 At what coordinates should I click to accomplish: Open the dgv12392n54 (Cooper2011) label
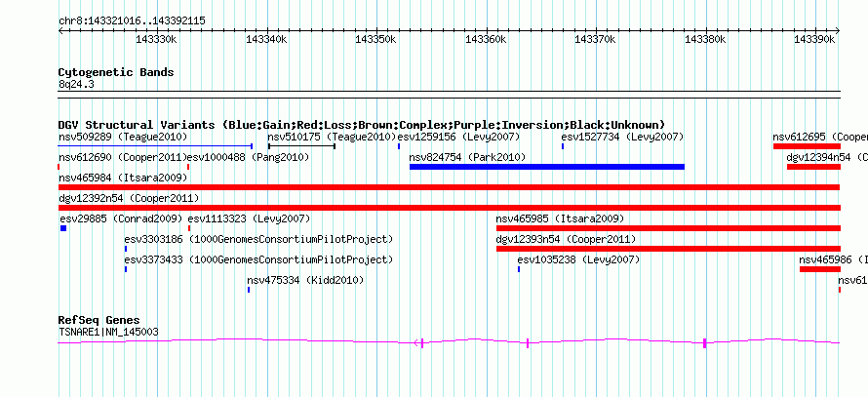pyautogui.click(x=129, y=198)
